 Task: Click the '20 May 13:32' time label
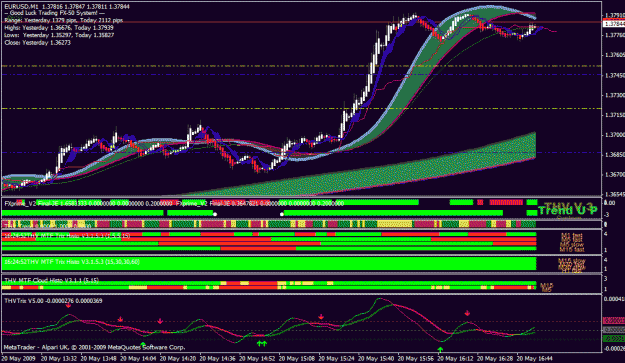pyautogui.click(x=59, y=358)
